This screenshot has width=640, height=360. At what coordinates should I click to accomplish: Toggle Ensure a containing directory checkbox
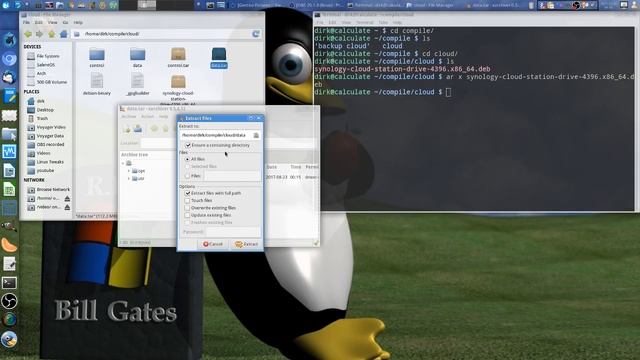188,145
